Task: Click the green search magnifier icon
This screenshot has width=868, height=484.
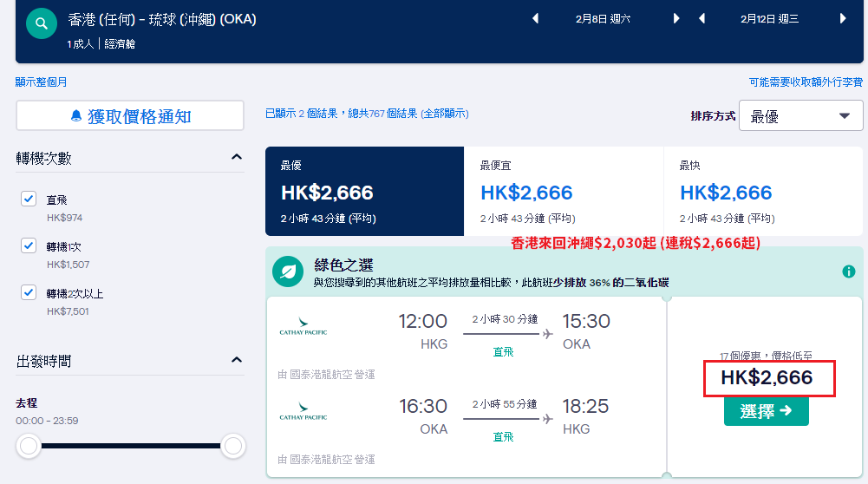Action: [42, 23]
